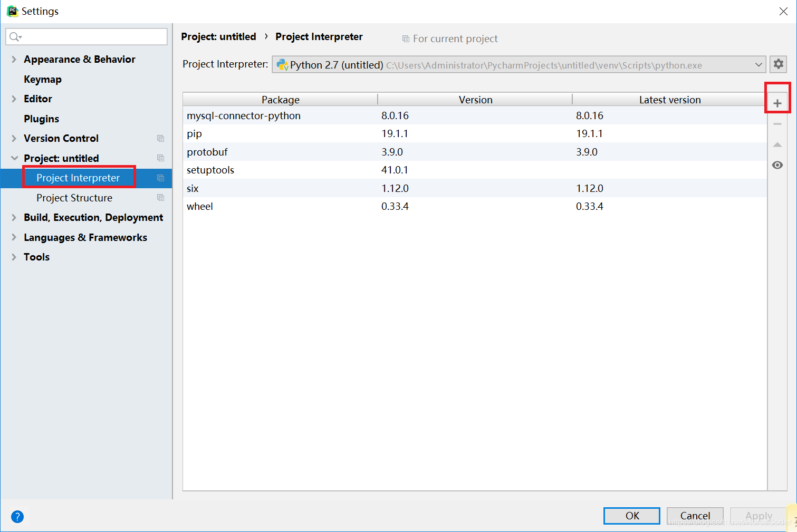The image size is (797, 532).
Task: Open the interpreter gear settings icon
Action: 779,64
